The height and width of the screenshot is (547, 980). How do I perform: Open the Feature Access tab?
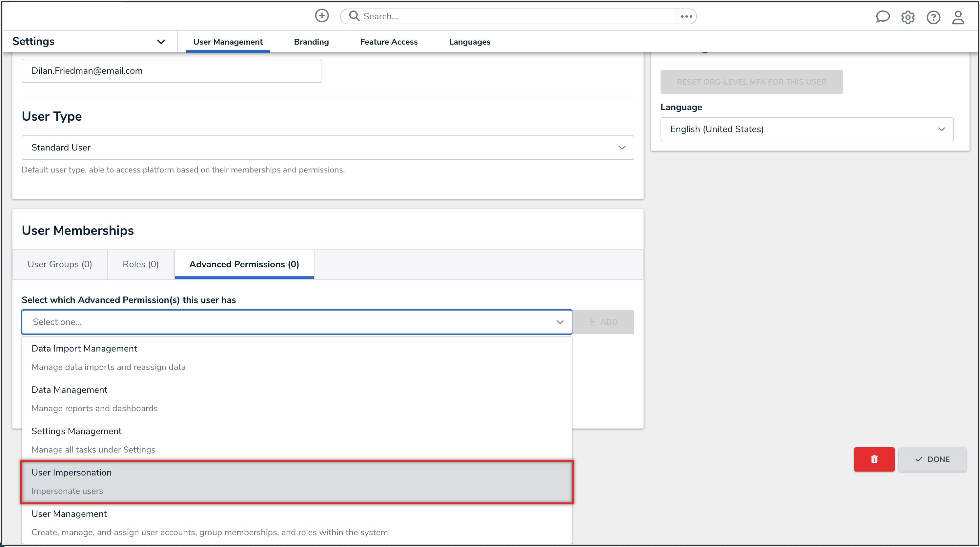388,42
